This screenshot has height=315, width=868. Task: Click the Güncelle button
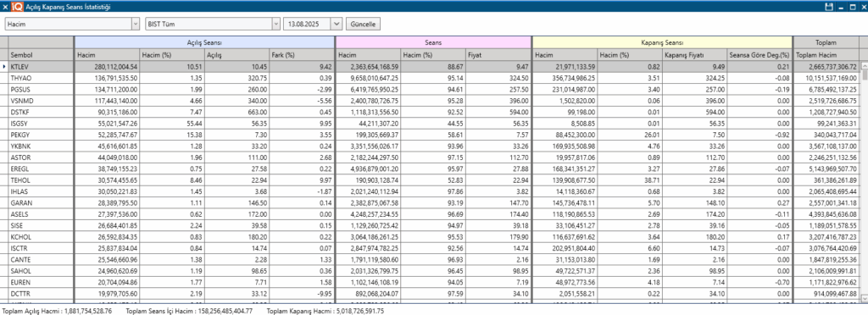pos(363,25)
